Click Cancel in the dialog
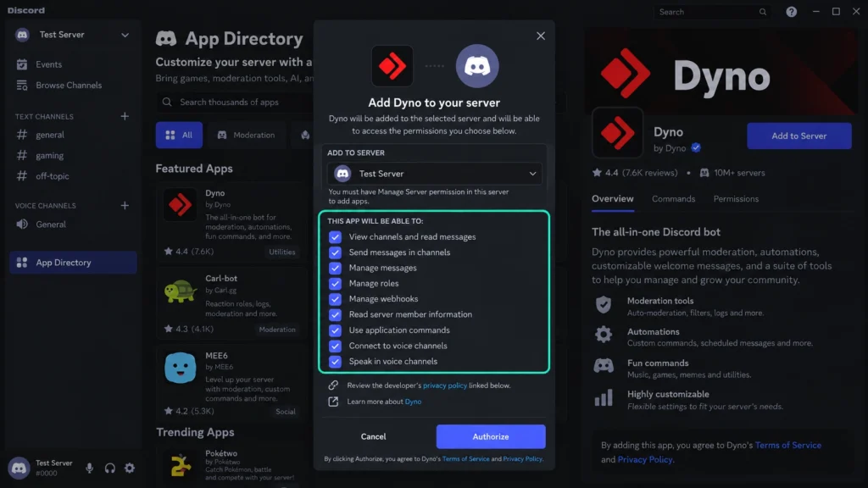 click(x=373, y=436)
